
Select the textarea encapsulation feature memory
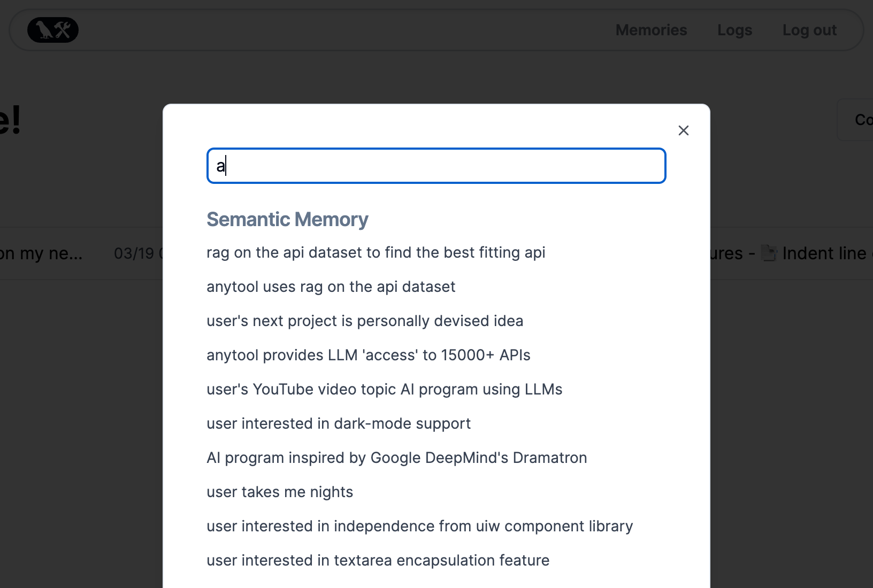[378, 560]
